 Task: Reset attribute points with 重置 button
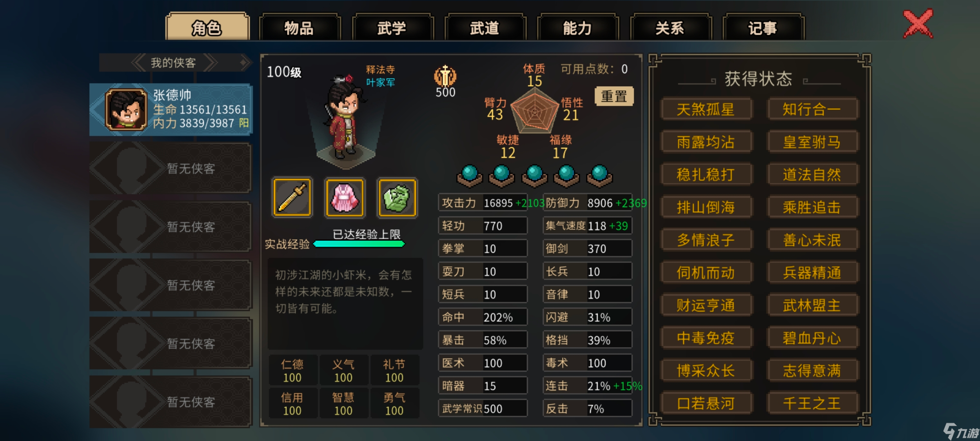[614, 96]
